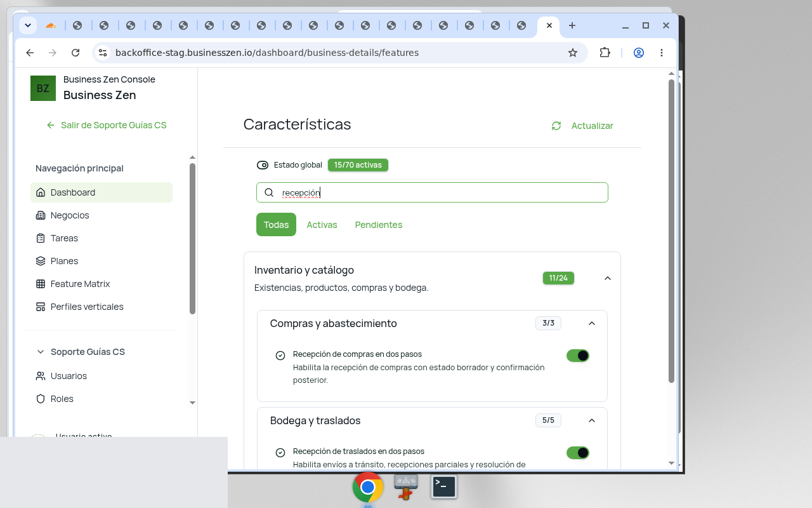Click the search magnifier icon
This screenshot has height=508, width=812.
pos(269,192)
